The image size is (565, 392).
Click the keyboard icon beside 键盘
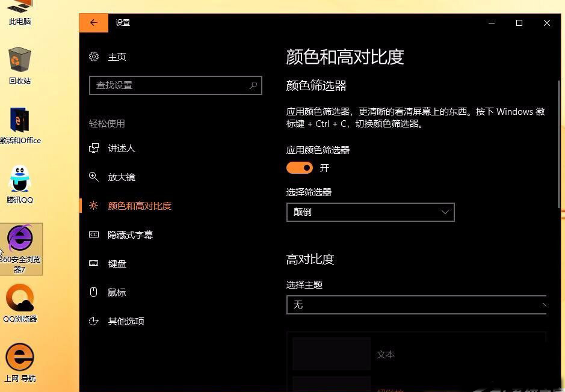point(94,263)
